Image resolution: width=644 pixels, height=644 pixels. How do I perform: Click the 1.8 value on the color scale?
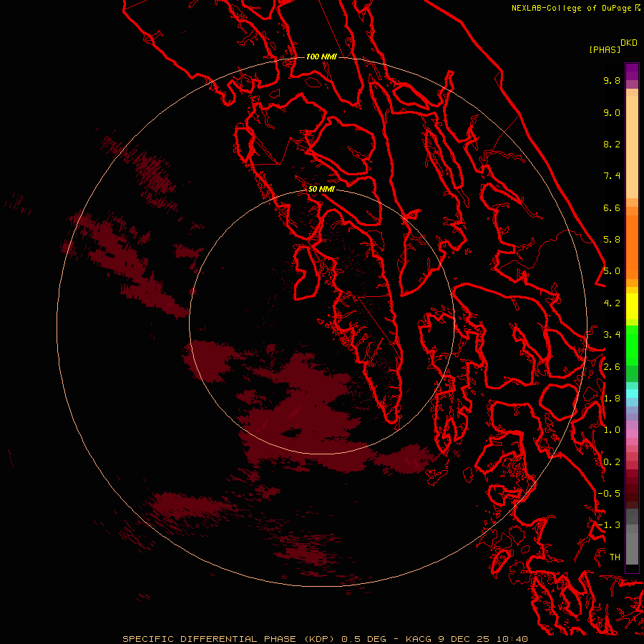612,399
